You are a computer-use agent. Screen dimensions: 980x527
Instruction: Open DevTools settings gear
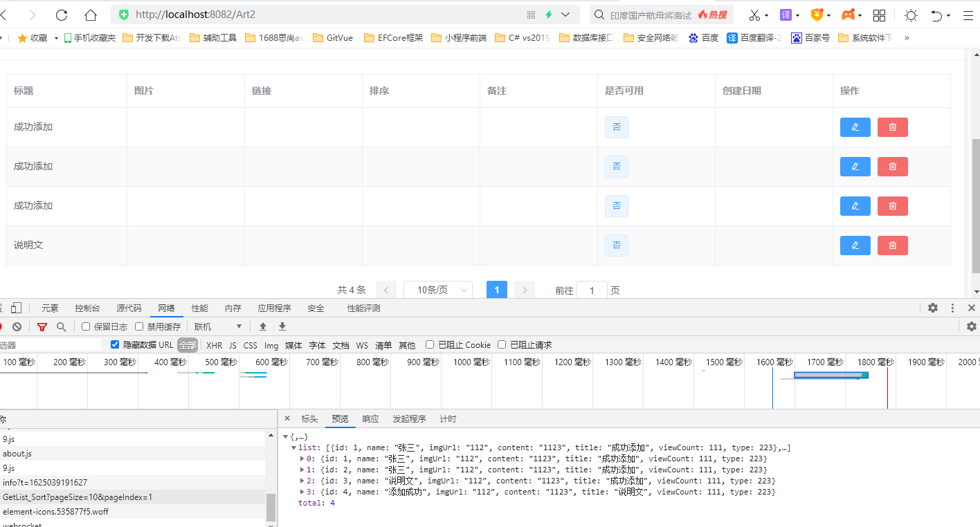coord(933,308)
